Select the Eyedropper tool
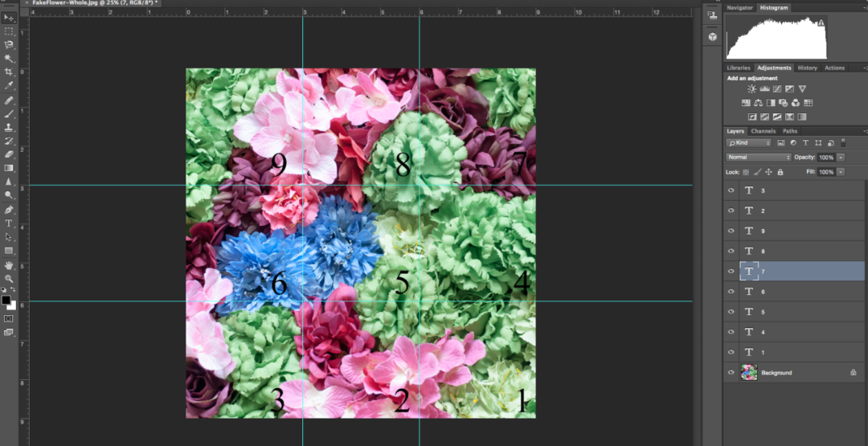The width and height of the screenshot is (868, 446). point(9,86)
